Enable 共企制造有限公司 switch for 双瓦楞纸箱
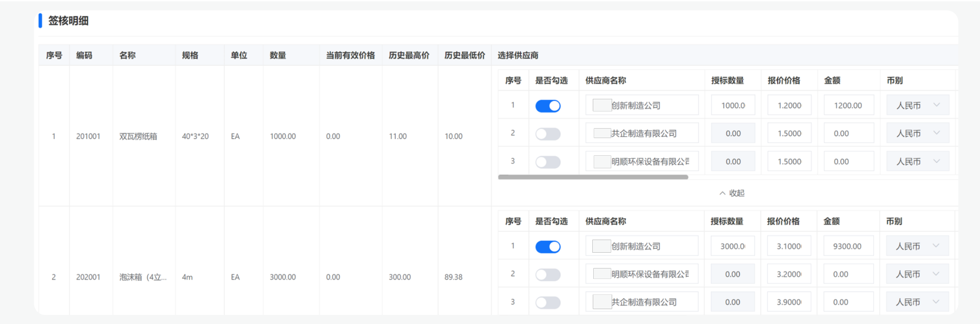Screen dimensions: 980x324 pyautogui.click(x=548, y=134)
